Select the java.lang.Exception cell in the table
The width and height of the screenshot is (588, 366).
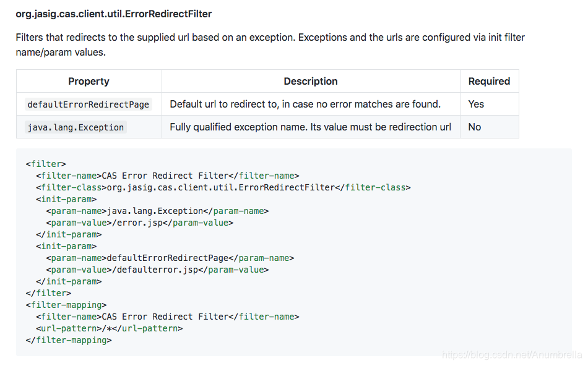[x=76, y=127]
